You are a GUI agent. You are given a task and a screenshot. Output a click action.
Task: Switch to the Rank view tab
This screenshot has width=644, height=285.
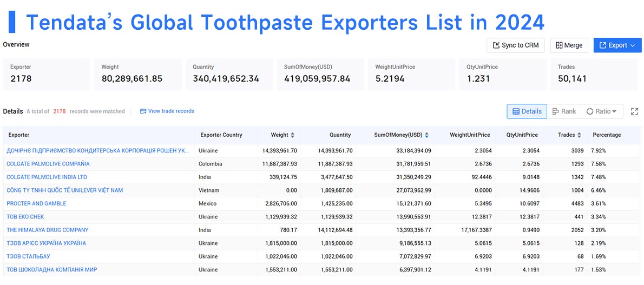click(564, 111)
